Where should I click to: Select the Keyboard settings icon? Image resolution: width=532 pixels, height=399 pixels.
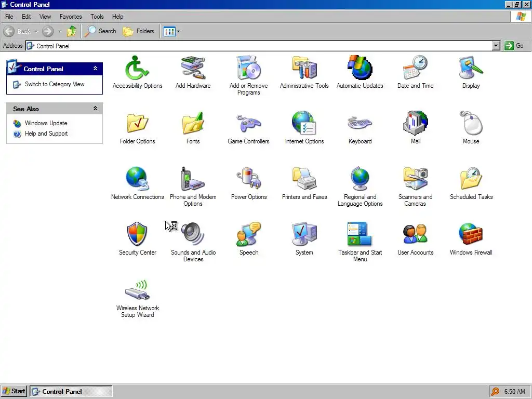(x=360, y=123)
